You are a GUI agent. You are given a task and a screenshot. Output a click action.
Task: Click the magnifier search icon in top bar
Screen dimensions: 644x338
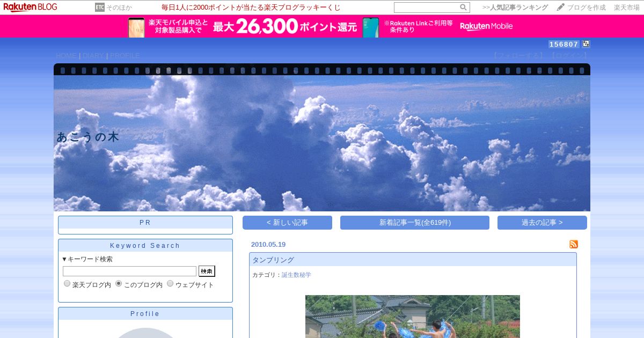pyautogui.click(x=463, y=8)
